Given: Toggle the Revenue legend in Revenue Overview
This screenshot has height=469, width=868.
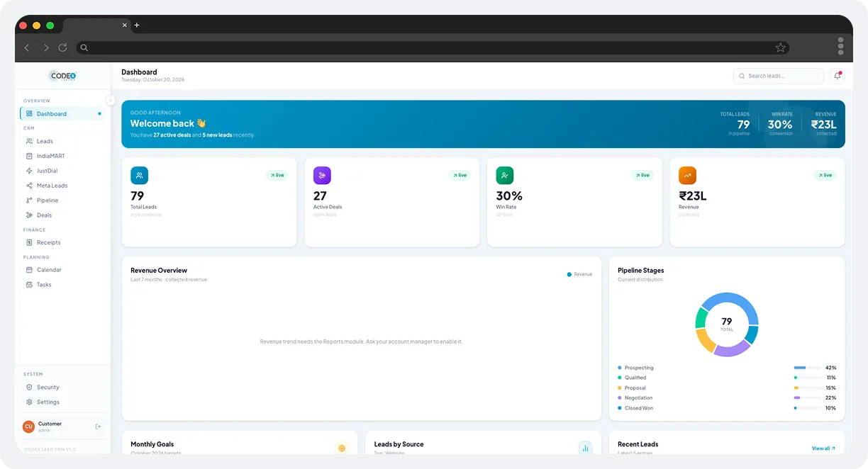Looking at the screenshot, I should [579, 274].
